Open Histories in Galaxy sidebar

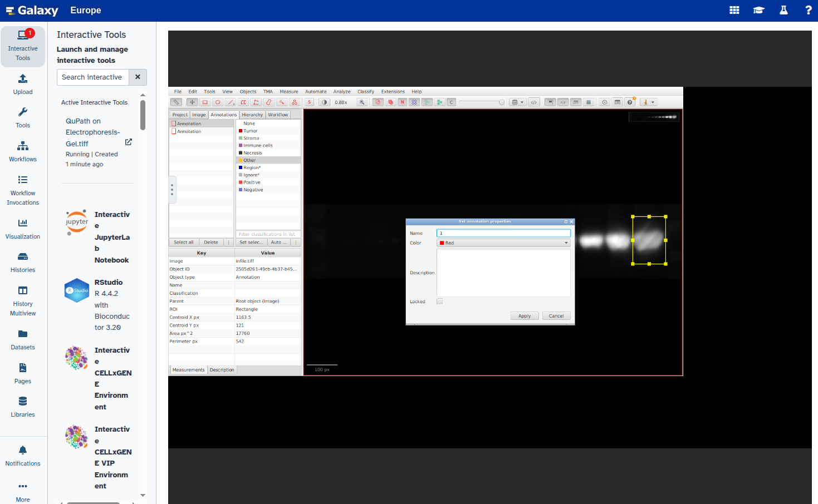click(x=23, y=263)
